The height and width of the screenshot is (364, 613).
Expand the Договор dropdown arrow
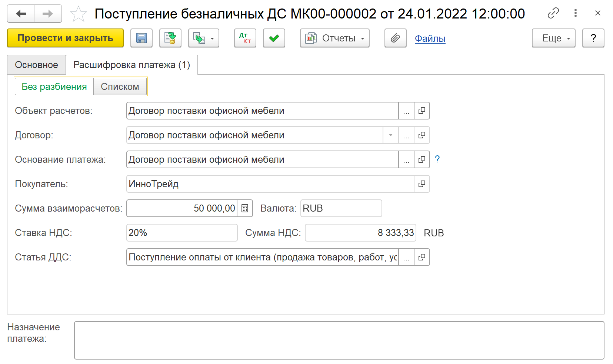pos(391,135)
